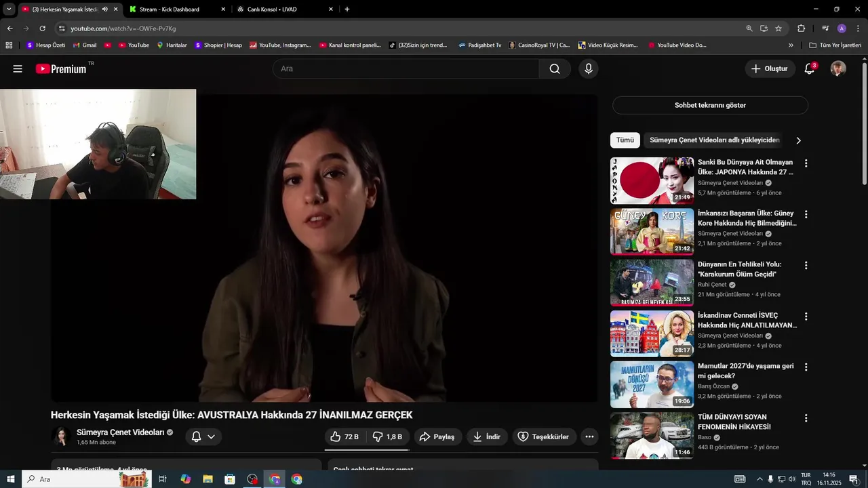The width and height of the screenshot is (868, 488).
Task: Open options for Karakurum Ölüm Geçidi video
Action: pyautogui.click(x=806, y=265)
